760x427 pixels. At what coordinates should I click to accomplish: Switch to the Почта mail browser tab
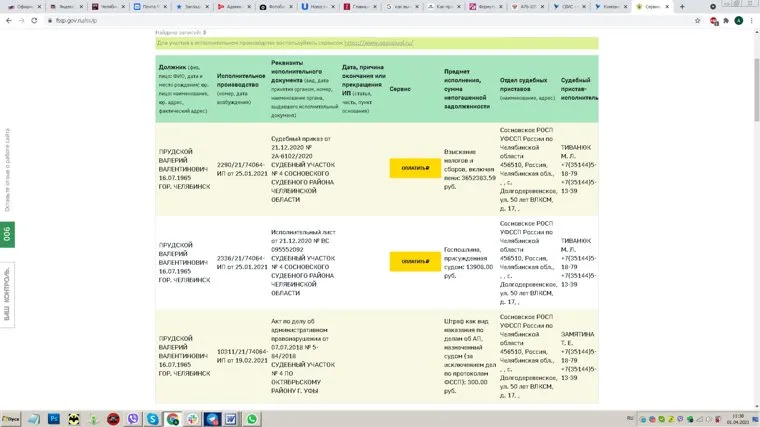point(148,6)
